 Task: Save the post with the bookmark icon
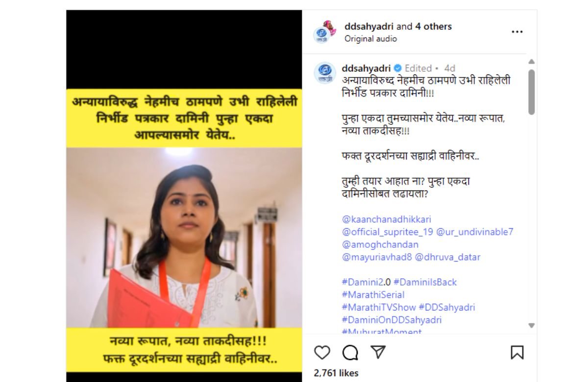[517, 353]
